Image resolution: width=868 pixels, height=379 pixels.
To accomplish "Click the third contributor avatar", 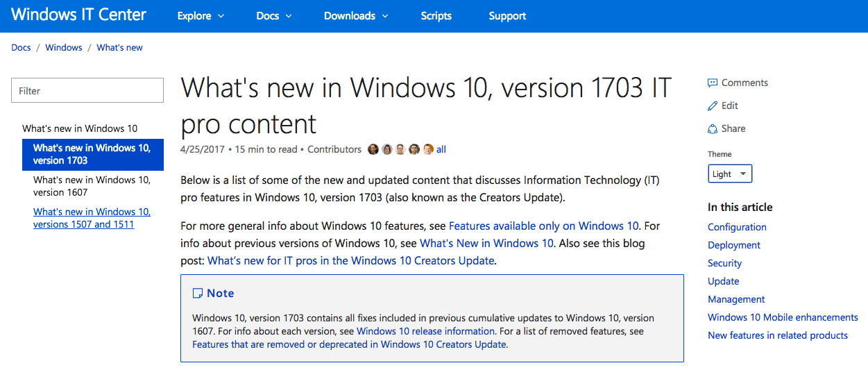I will pyautogui.click(x=400, y=149).
